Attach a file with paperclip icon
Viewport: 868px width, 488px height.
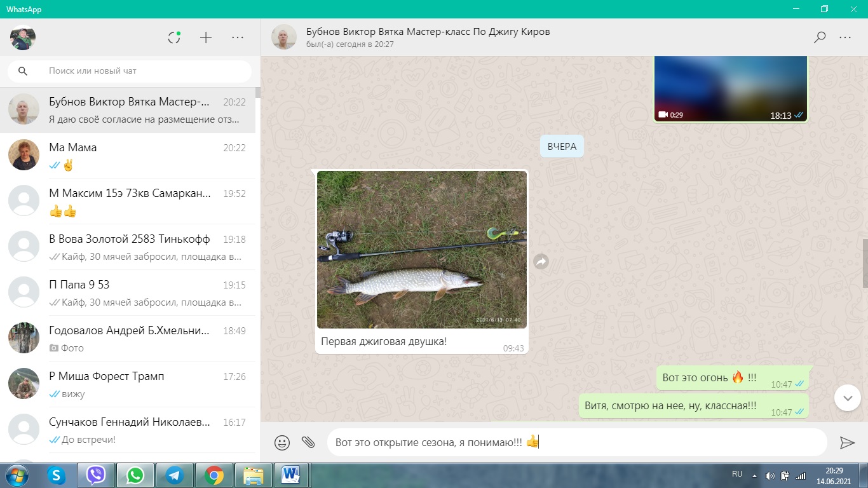point(308,442)
